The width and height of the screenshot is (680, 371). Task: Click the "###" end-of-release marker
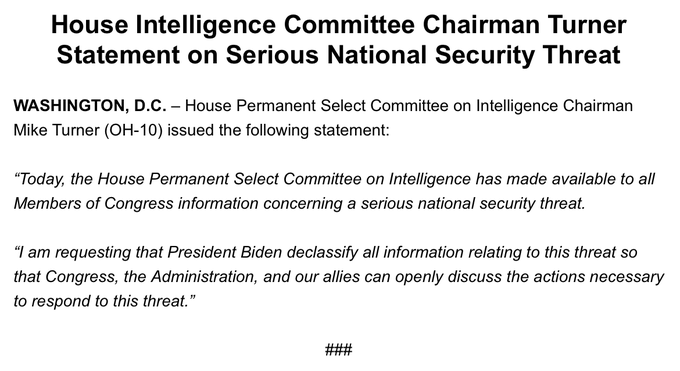(x=339, y=349)
